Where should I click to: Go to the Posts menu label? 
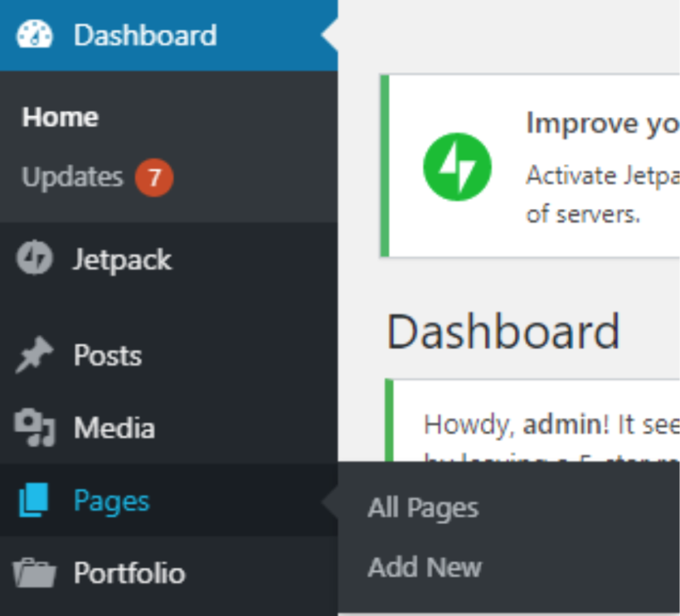click(x=108, y=355)
